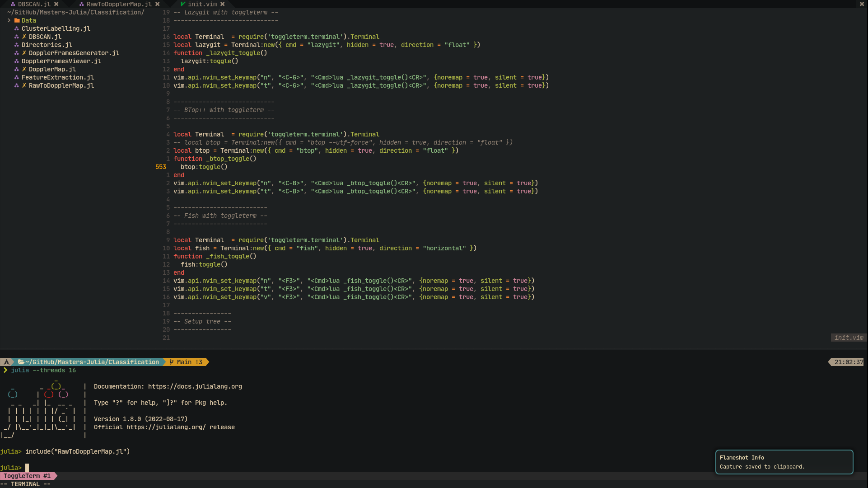The image size is (868, 488).
Task: Switch to the DBSCAN.jl tab
Action: [x=34, y=4]
